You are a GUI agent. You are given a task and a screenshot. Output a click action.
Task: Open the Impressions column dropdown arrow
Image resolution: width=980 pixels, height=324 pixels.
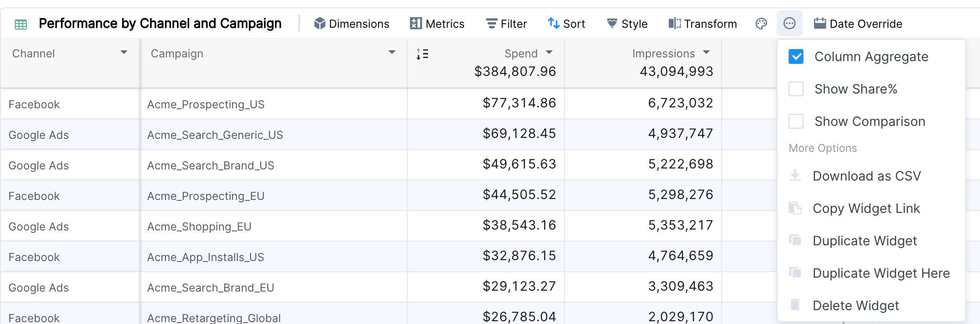point(706,53)
